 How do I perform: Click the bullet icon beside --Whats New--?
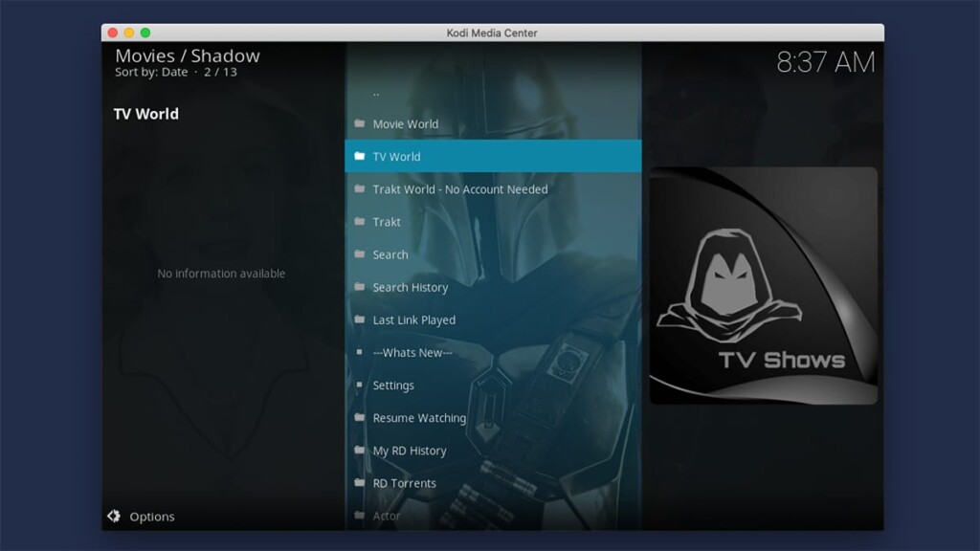click(360, 352)
